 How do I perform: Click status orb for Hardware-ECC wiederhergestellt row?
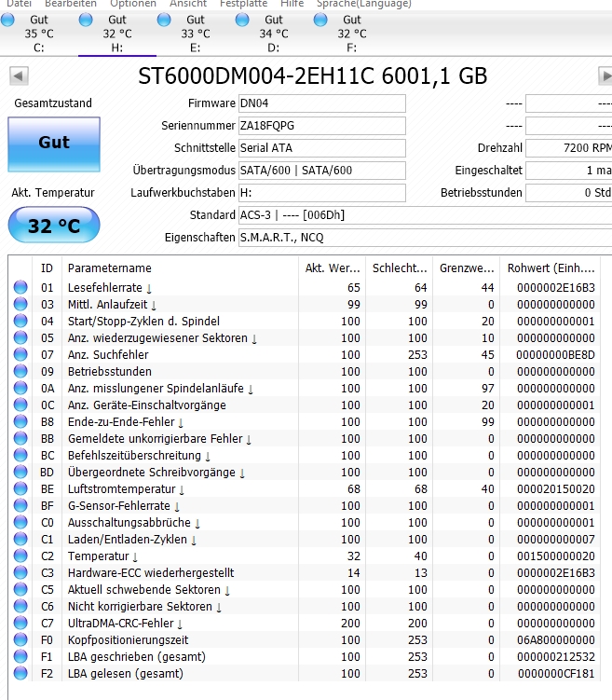pos(20,572)
